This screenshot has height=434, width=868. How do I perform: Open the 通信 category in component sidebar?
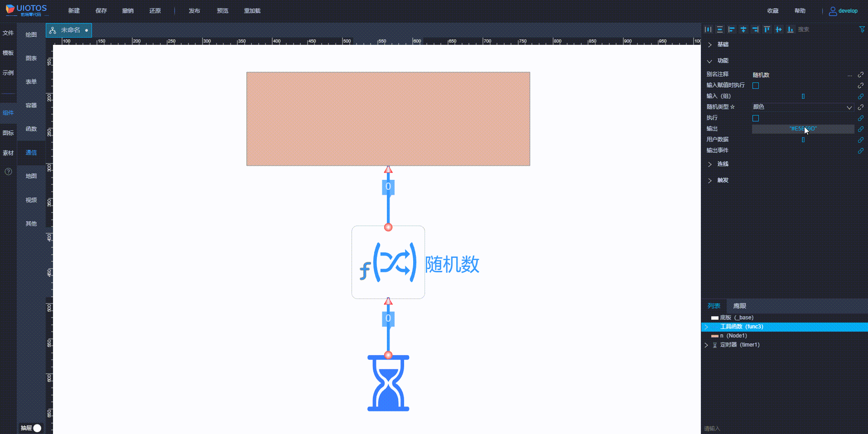(30, 153)
